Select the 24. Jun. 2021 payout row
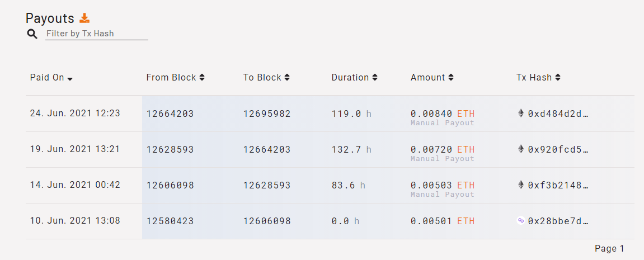 75,114
